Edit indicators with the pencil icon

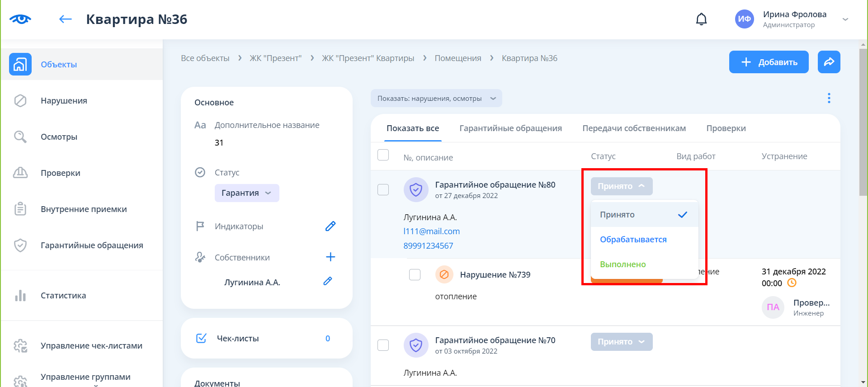(x=330, y=226)
